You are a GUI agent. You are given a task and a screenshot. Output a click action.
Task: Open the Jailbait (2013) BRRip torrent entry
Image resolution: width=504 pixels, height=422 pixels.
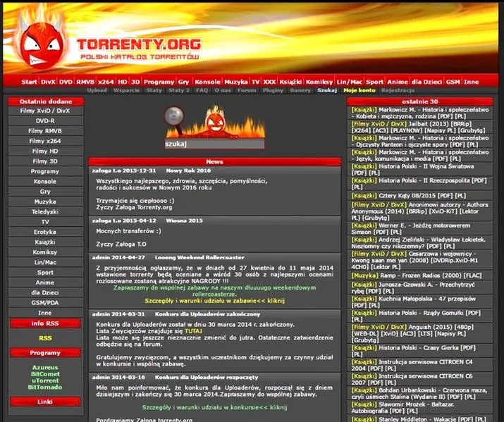(x=419, y=128)
